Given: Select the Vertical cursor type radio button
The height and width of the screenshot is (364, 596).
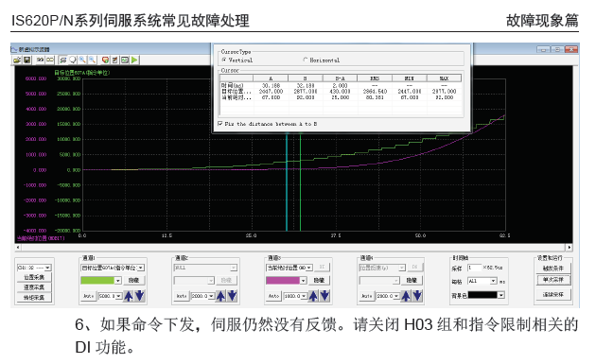Looking at the screenshot, I should [x=224, y=60].
